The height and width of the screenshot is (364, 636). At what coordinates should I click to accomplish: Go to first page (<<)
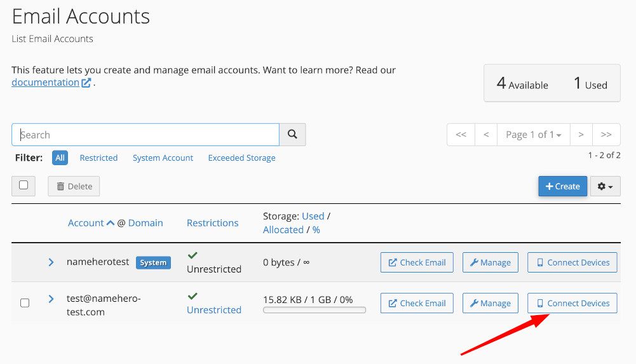point(461,135)
